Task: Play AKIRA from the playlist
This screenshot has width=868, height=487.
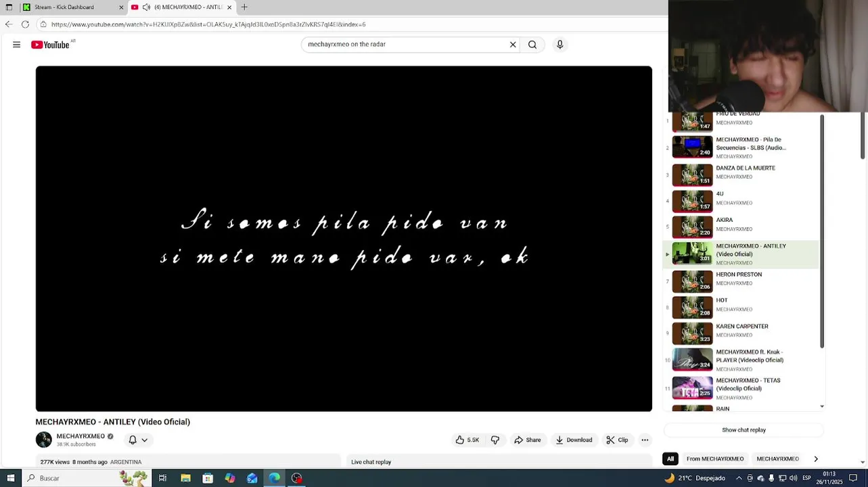Action: tap(741, 227)
